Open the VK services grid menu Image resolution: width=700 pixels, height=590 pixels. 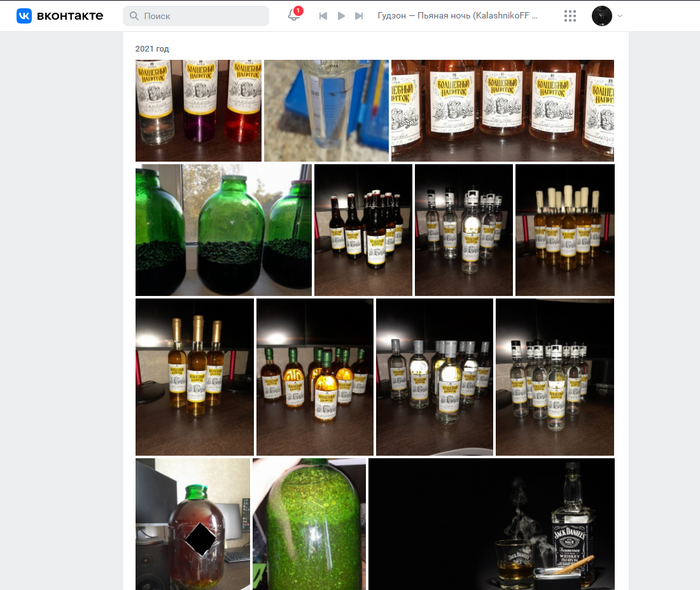(570, 16)
